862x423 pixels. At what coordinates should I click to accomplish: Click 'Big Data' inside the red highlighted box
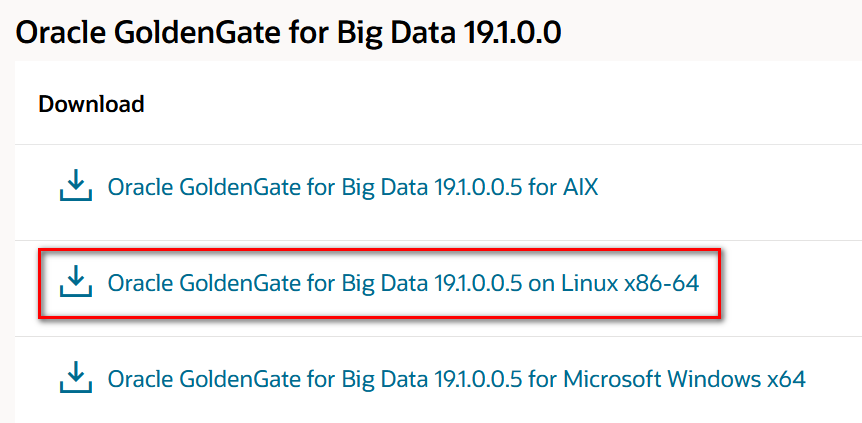[x=382, y=283]
